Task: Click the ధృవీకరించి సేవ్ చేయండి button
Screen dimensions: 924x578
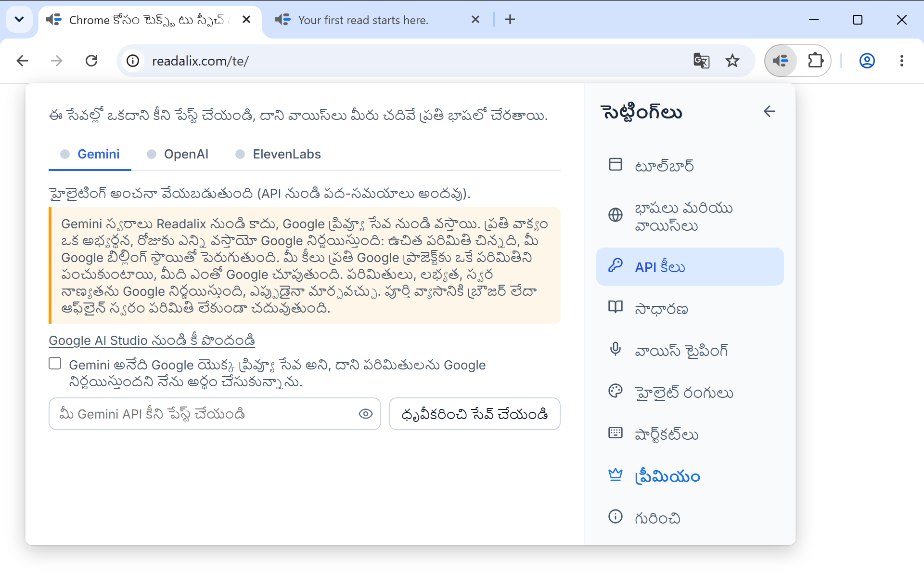Action: 475,414
